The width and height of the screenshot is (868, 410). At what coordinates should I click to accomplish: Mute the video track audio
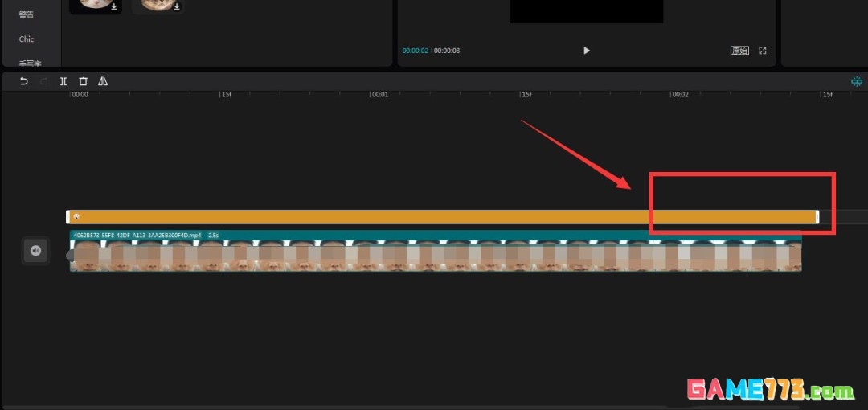35,251
